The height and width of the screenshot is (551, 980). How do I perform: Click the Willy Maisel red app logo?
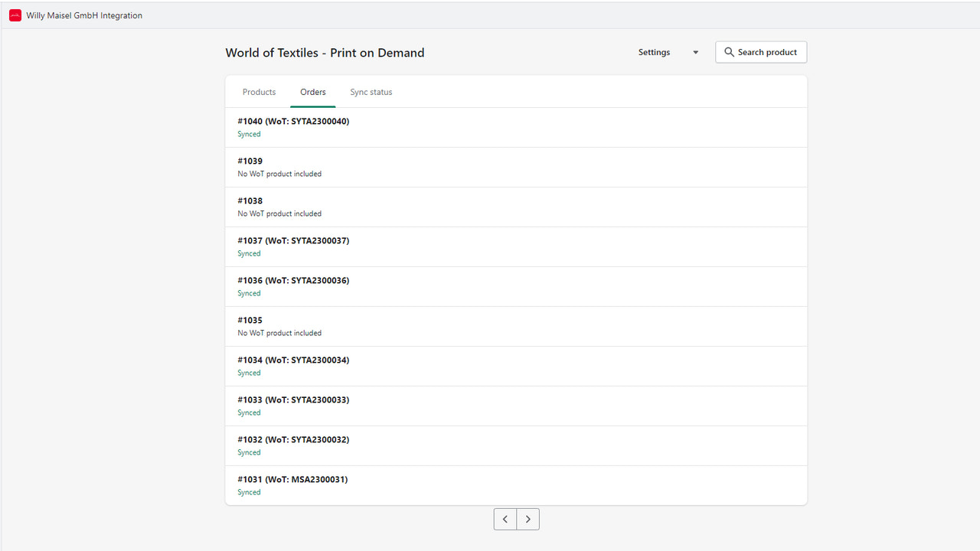[x=15, y=15]
